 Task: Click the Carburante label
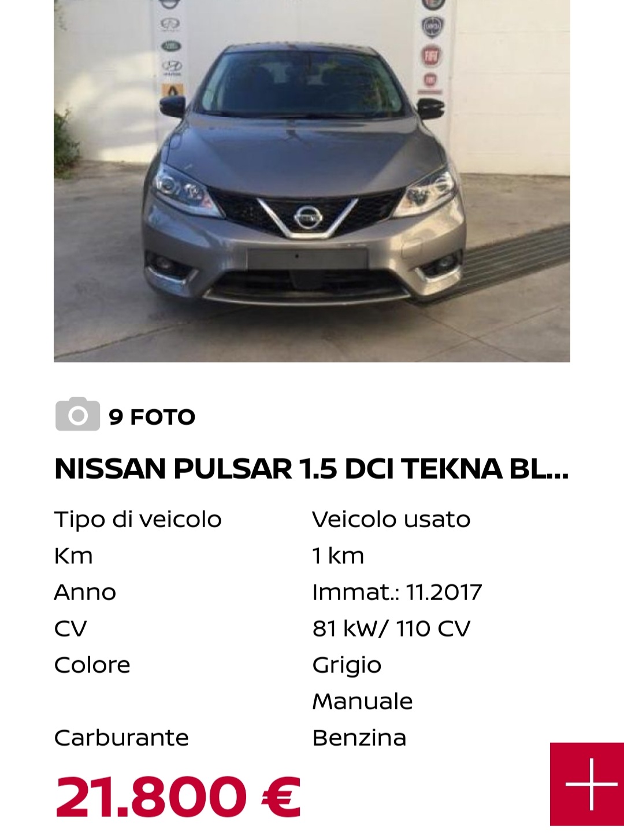(x=121, y=738)
